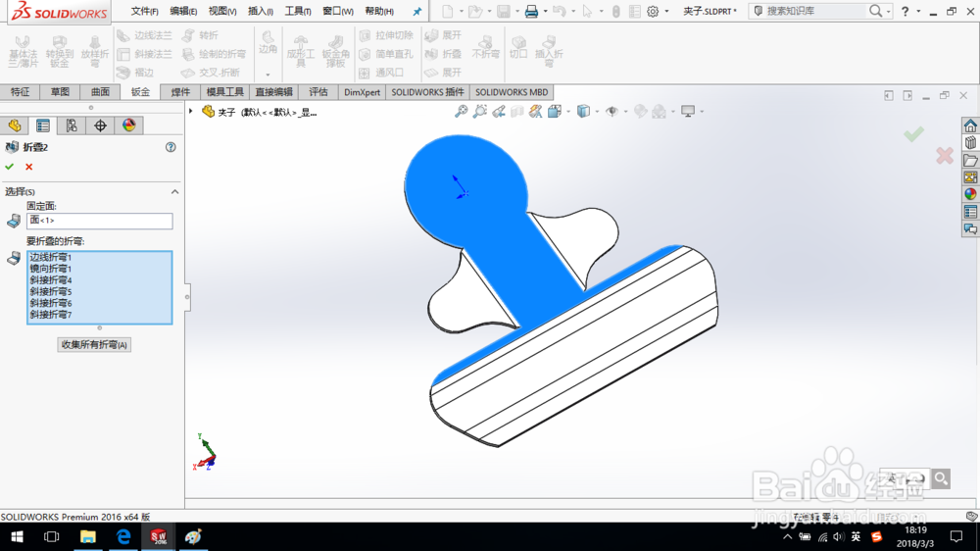The image size is (980, 551).
Task: Click the 收集所有折弯(A) button
Action: tap(94, 344)
